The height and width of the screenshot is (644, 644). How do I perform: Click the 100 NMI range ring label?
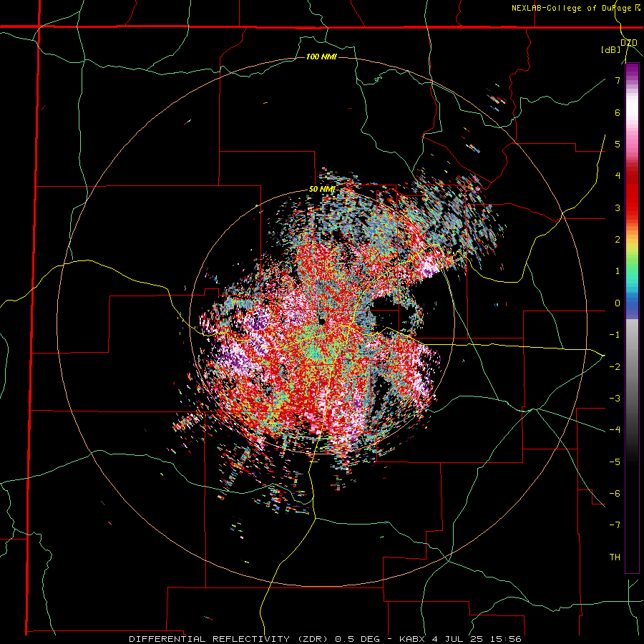[321, 57]
